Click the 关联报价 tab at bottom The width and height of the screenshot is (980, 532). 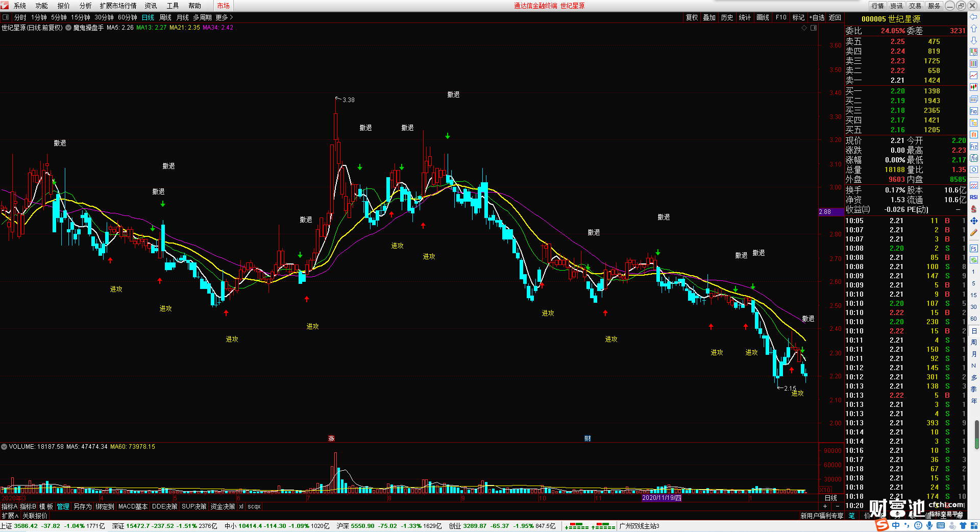[x=35, y=516]
